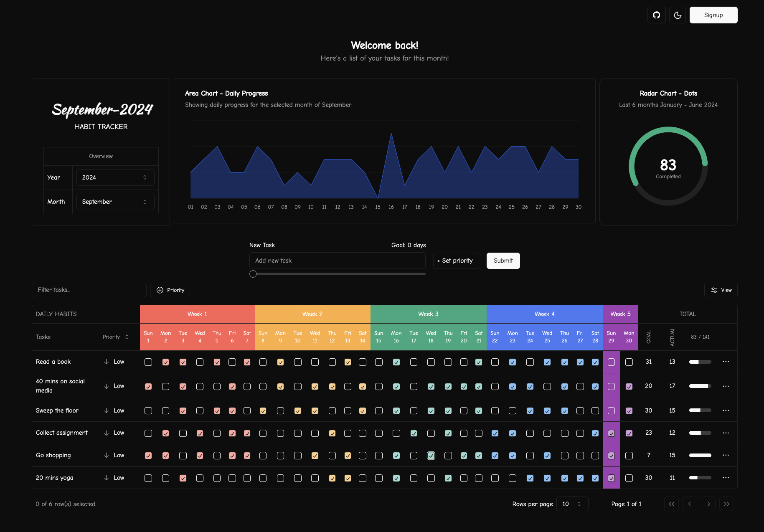Open the Rows per page dropdown
Viewport: 764px width, 532px height.
(x=572, y=504)
